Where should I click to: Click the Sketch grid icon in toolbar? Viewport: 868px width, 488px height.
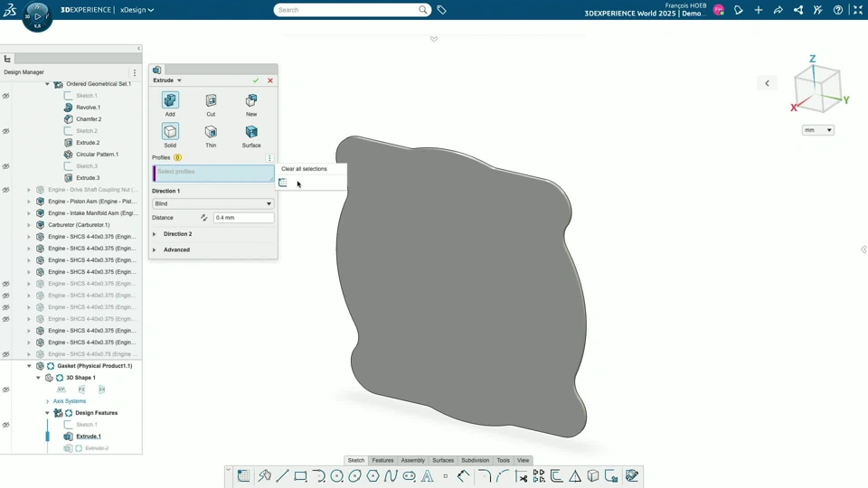[243, 476]
